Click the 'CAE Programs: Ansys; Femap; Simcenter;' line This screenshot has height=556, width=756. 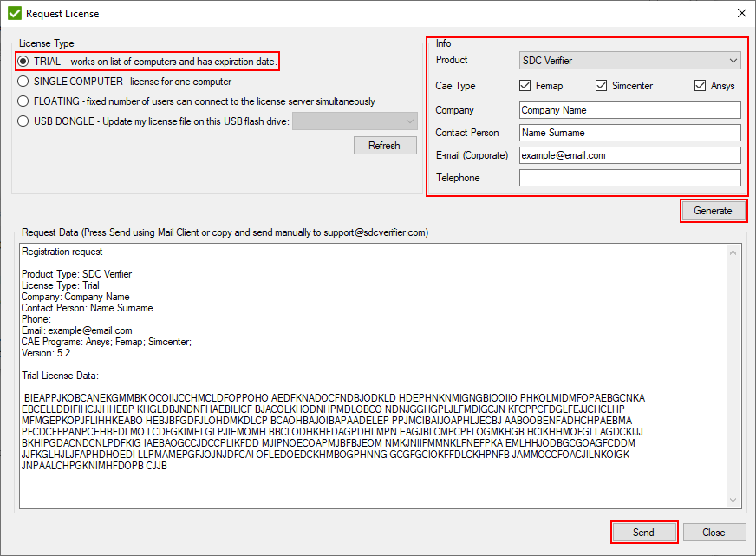[x=107, y=342]
